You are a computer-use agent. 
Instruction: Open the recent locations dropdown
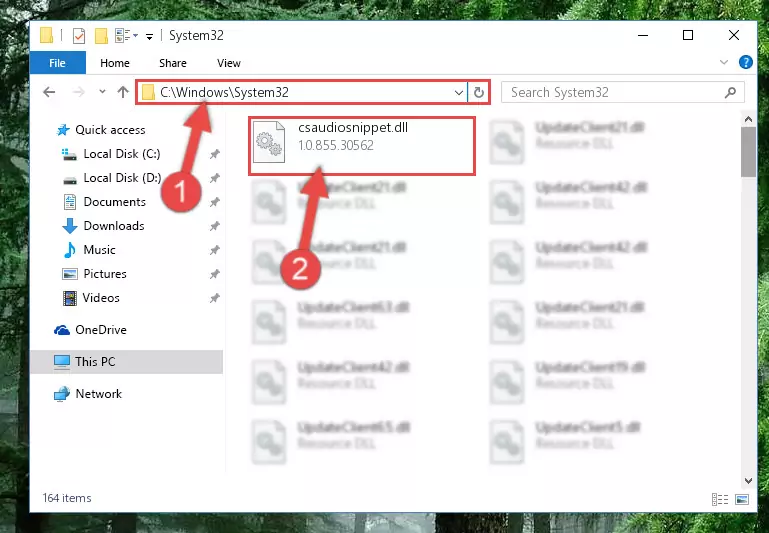(102, 92)
